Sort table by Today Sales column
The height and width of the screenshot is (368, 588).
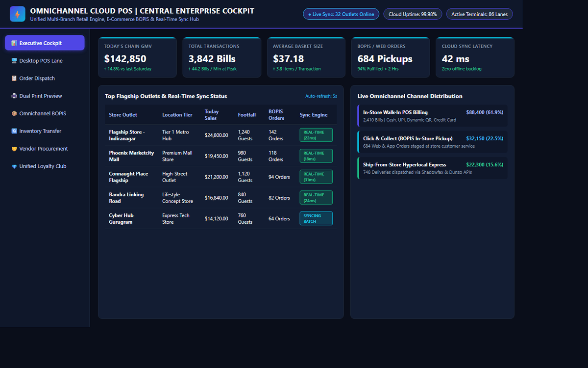coord(212,115)
